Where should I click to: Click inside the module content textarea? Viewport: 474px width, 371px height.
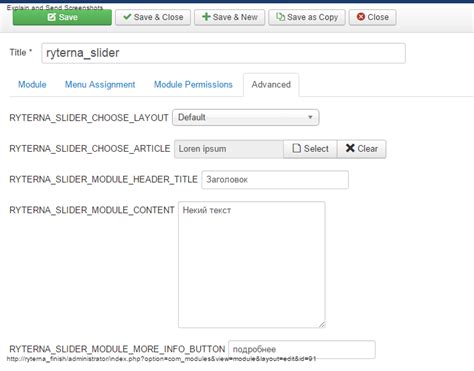252,265
